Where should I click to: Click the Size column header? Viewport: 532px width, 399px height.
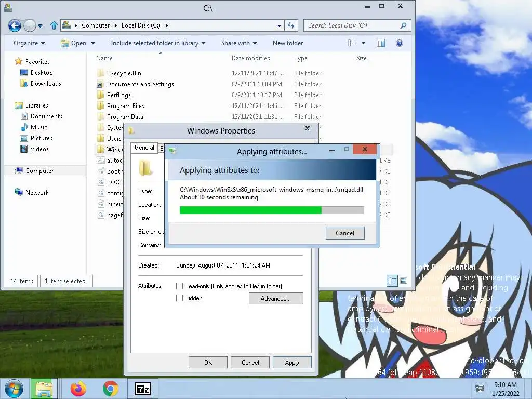(x=362, y=58)
